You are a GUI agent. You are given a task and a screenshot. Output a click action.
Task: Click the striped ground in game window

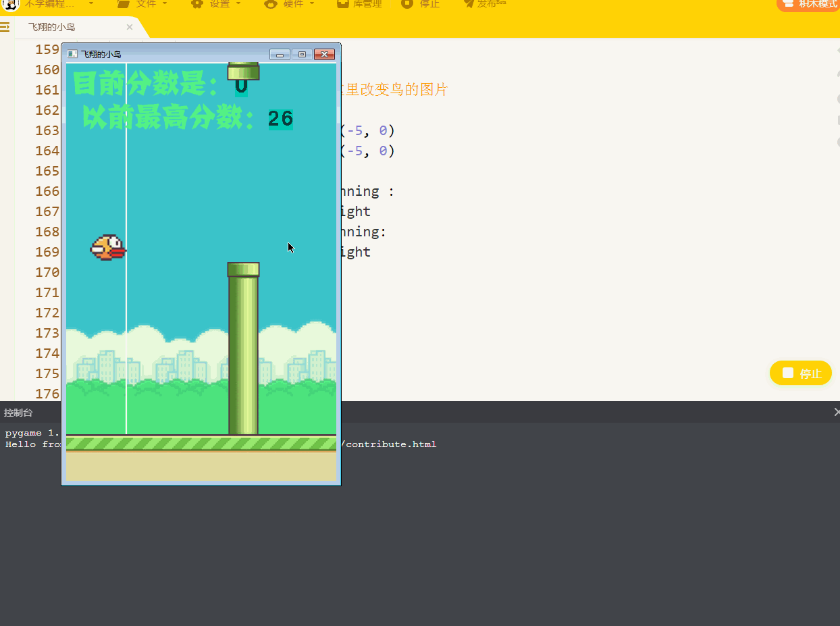tap(201, 443)
